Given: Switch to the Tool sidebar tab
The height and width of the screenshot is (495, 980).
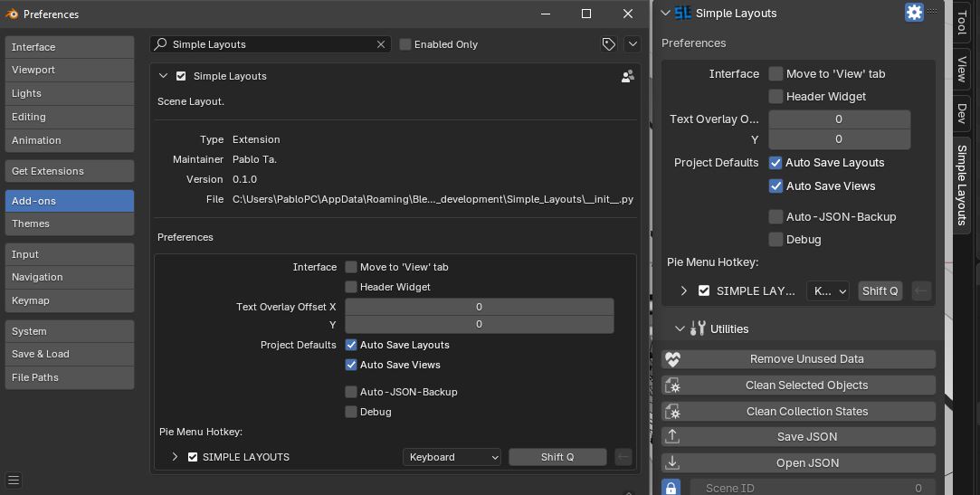Looking at the screenshot, I should point(962,22).
